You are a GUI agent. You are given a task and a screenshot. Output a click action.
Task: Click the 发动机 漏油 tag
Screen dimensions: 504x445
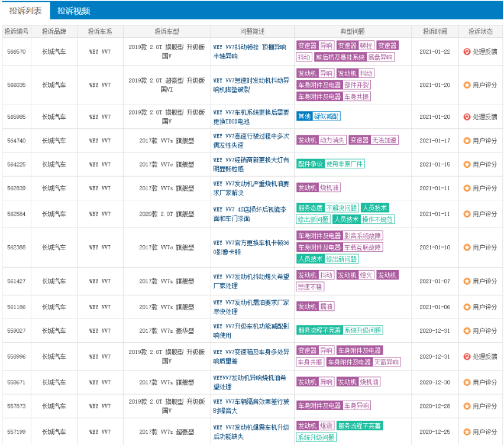[x=315, y=307]
